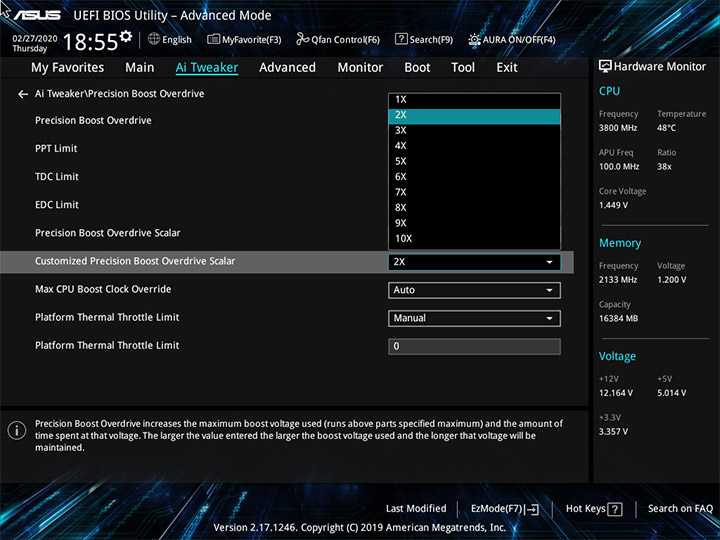Click +12V reading 12.164 V
Image resolution: width=720 pixels, height=540 pixels.
pos(616,393)
